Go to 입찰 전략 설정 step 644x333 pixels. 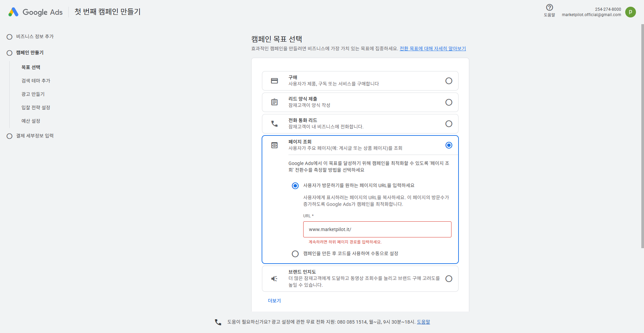(36, 108)
